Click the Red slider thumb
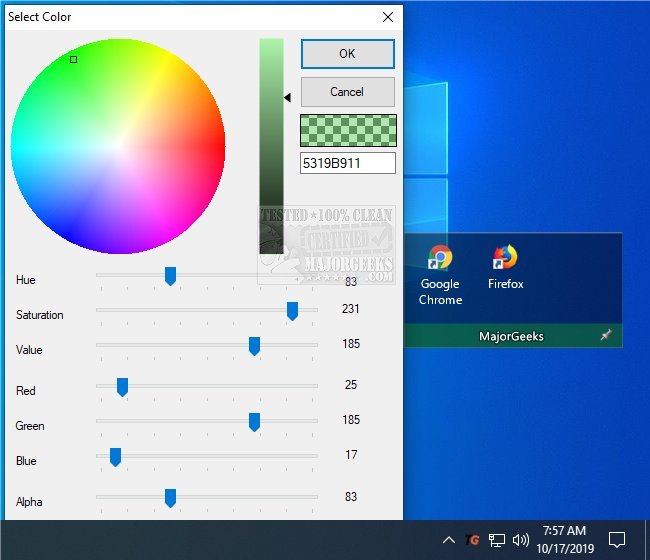Screen dimensions: 650x560 (x=122, y=387)
